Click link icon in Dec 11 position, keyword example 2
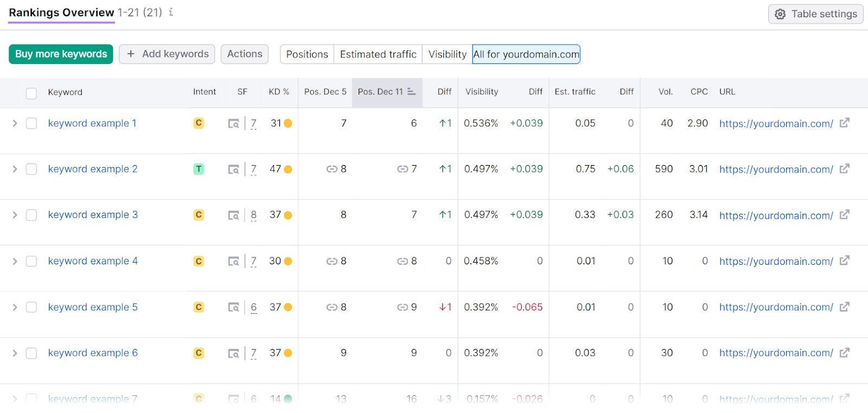Screen dimensions: 868x413 (402, 169)
